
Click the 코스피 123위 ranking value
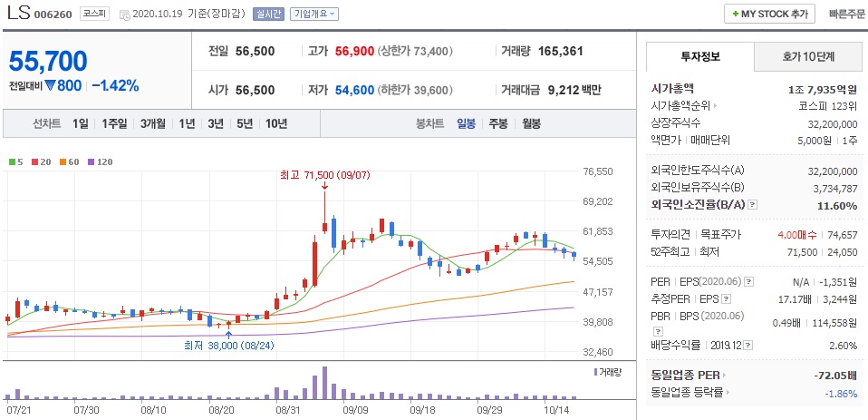[x=828, y=106]
